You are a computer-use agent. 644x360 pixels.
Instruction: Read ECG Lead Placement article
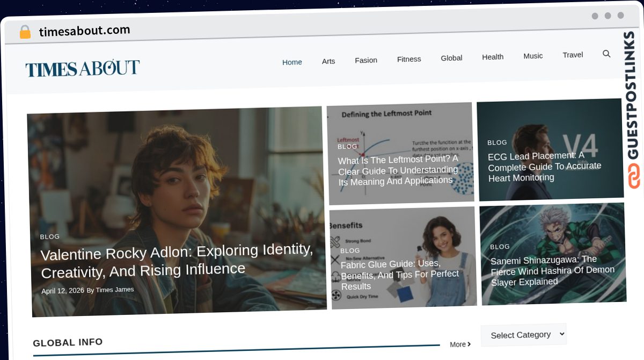coord(544,167)
